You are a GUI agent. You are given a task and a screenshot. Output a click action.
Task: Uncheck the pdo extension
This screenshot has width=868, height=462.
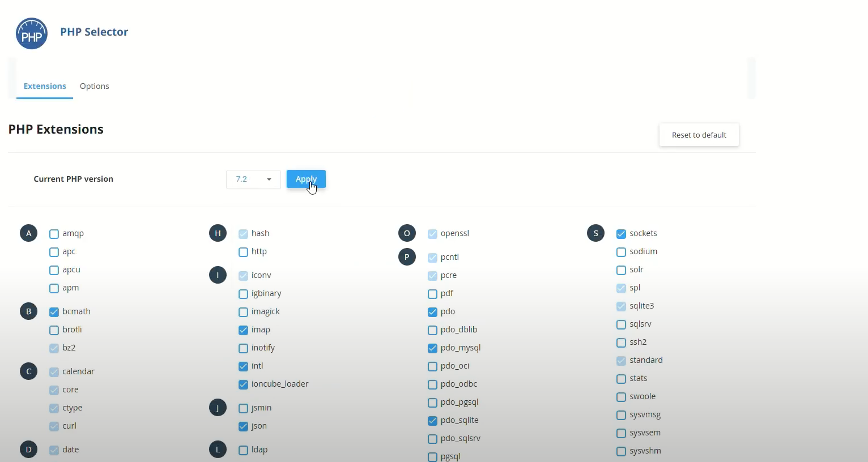(x=432, y=312)
